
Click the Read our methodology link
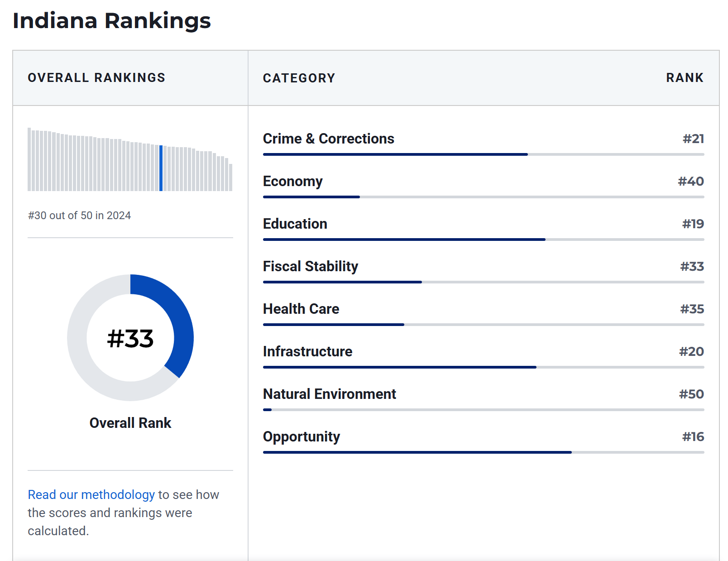coord(91,494)
